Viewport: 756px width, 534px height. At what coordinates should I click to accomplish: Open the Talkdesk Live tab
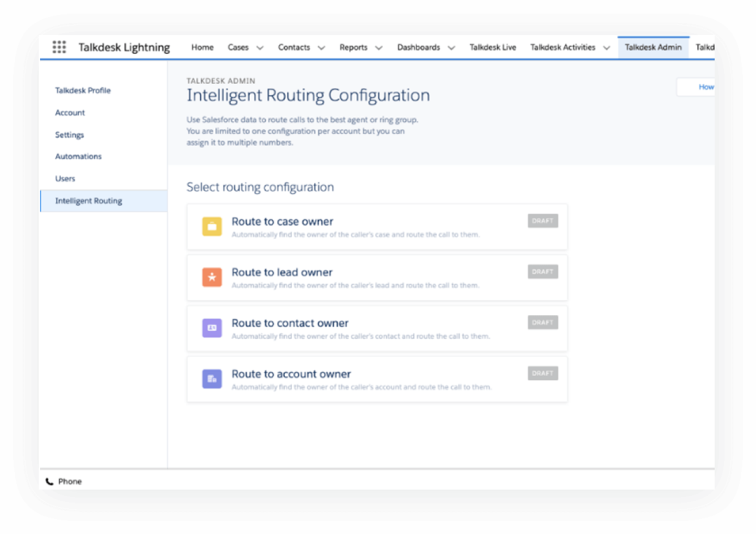tap(493, 48)
